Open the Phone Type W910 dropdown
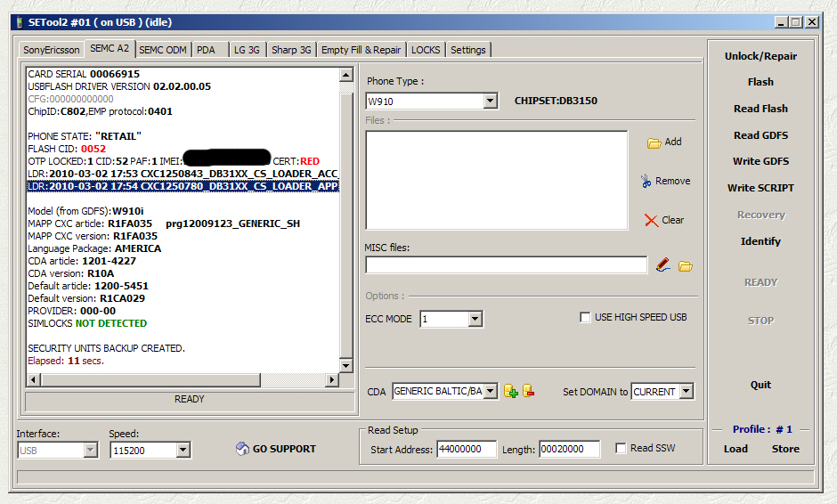Screen dimensions: 837x504 tap(490, 102)
